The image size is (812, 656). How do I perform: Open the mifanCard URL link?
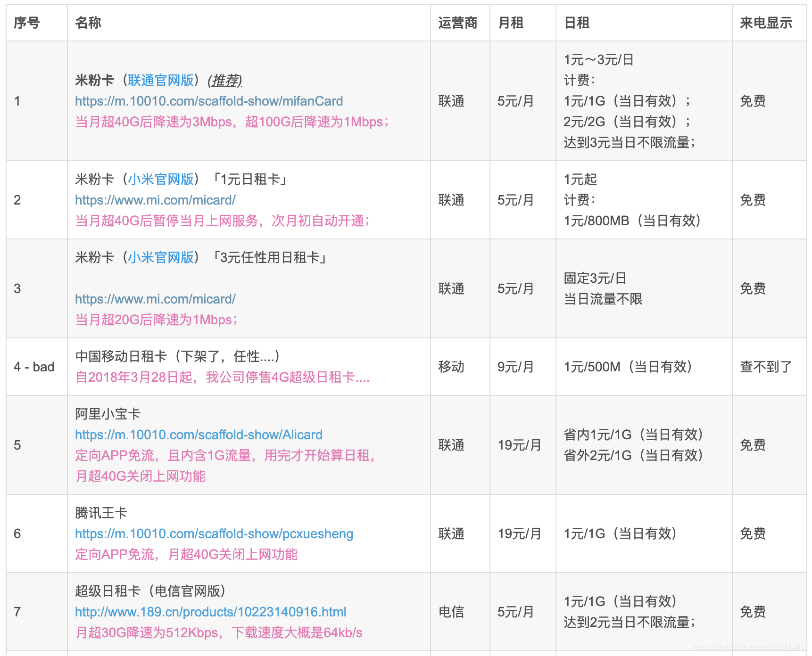click(209, 101)
